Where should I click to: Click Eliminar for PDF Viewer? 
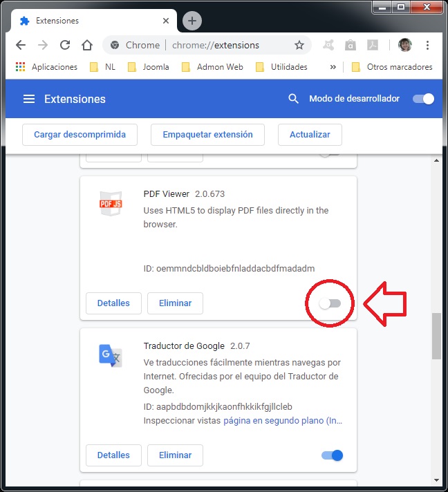point(175,303)
